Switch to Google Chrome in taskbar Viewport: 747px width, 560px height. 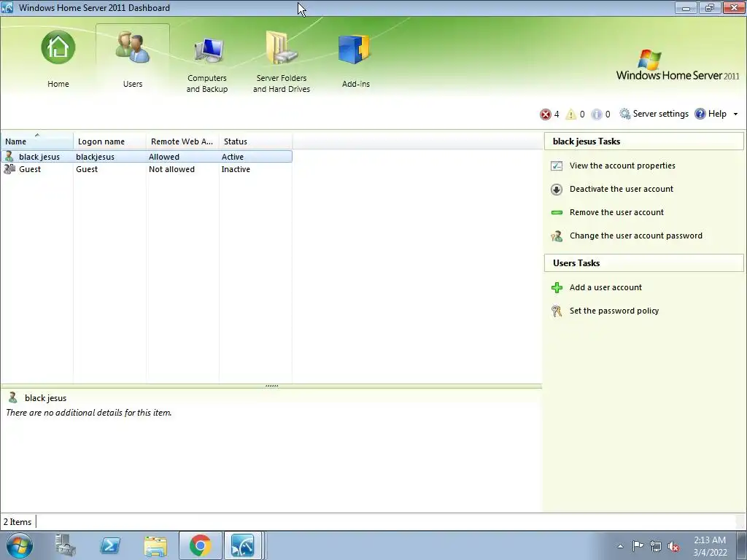(x=200, y=545)
